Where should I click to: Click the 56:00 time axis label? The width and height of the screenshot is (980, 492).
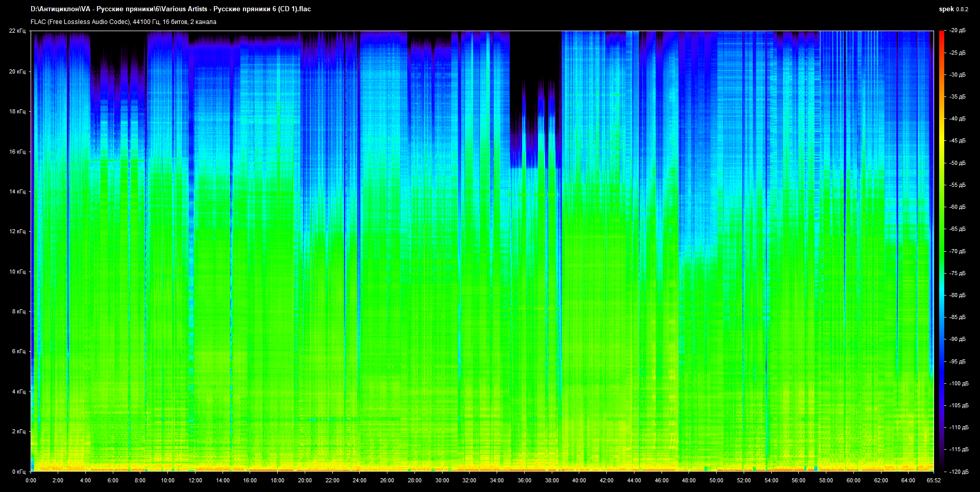coord(798,480)
